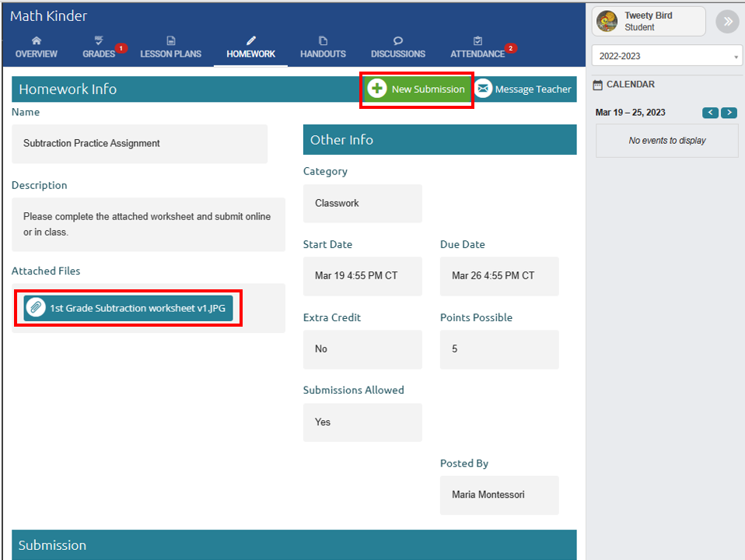This screenshot has width=745, height=560.
Task: Click the Attendance red badge count
Action: click(510, 48)
